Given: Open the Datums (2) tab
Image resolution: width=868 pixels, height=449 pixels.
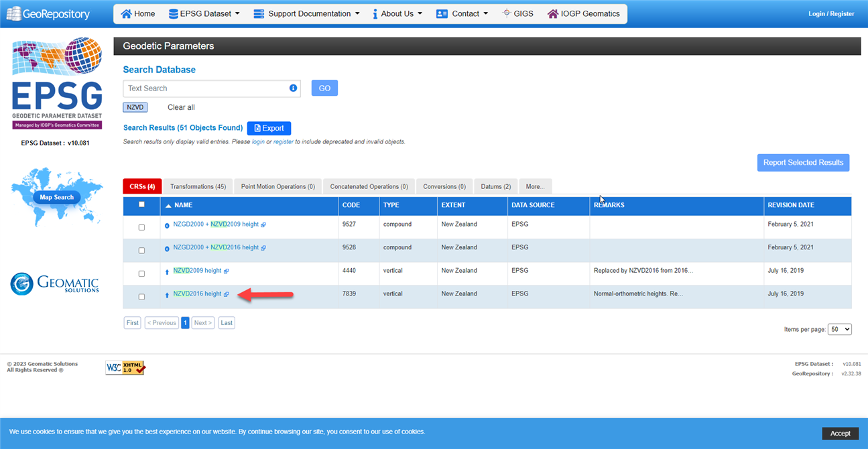Looking at the screenshot, I should click(x=496, y=186).
